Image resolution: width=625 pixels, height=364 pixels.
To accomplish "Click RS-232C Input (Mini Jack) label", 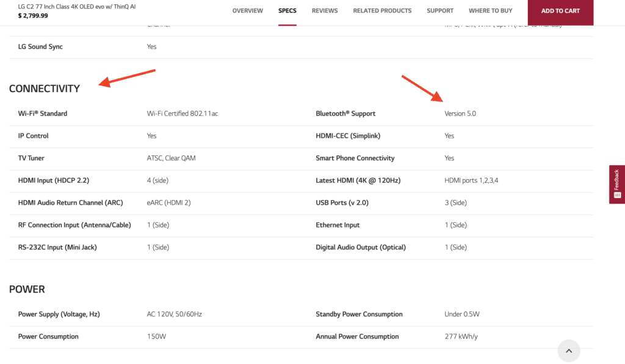I will [x=57, y=248].
